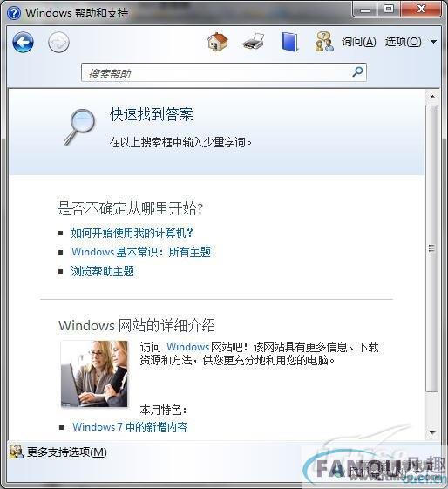Viewport: 448px width, 489px height.
Task: Go back with the blue Back arrow
Action: [23, 42]
